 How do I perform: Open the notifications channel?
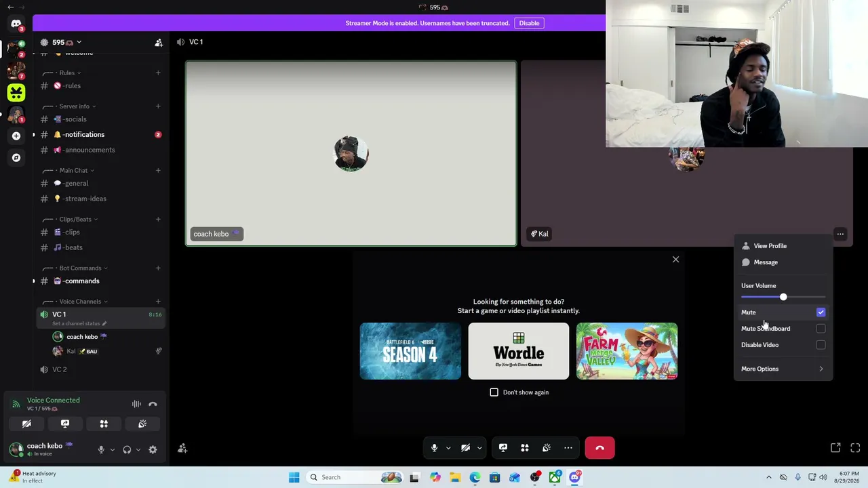coord(99,135)
